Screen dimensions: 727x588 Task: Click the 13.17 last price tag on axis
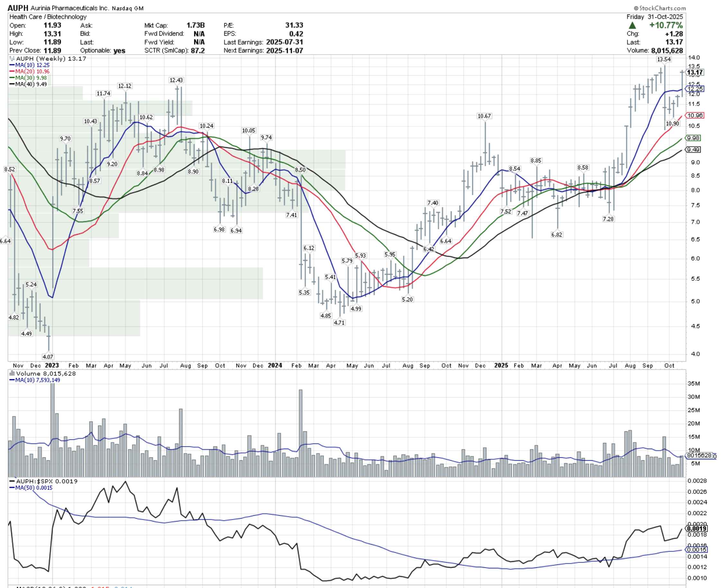695,72
